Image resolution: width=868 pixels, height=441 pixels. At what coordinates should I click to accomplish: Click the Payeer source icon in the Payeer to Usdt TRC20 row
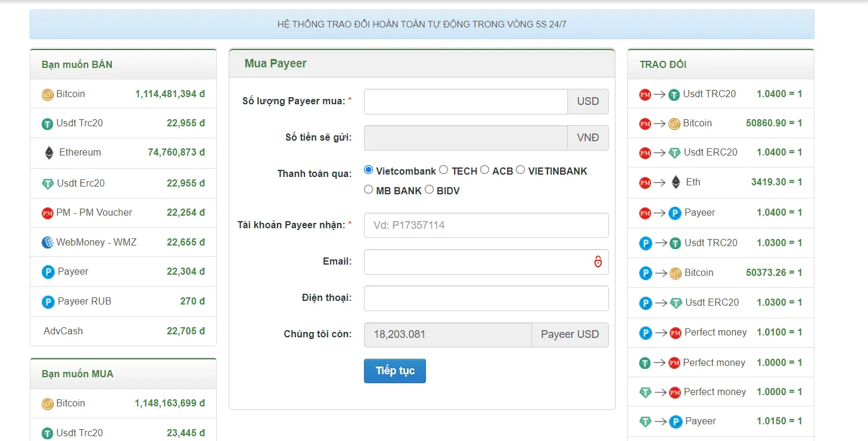pyautogui.click(x=646, y=243)
